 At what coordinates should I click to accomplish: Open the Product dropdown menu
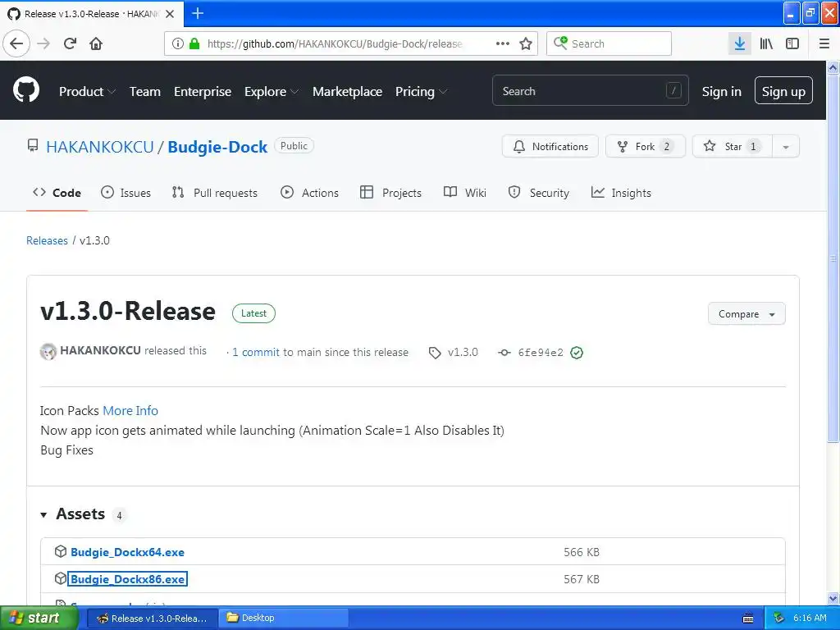(87, 92)
